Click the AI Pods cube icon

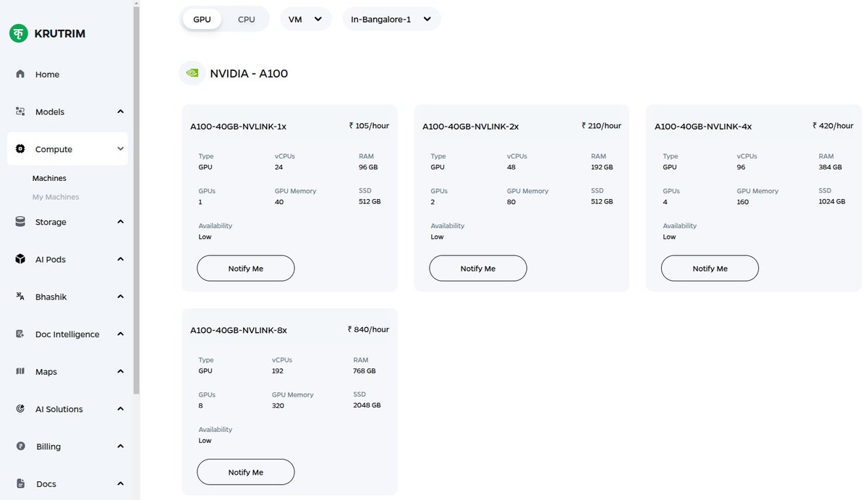click(x=20, y=259)
